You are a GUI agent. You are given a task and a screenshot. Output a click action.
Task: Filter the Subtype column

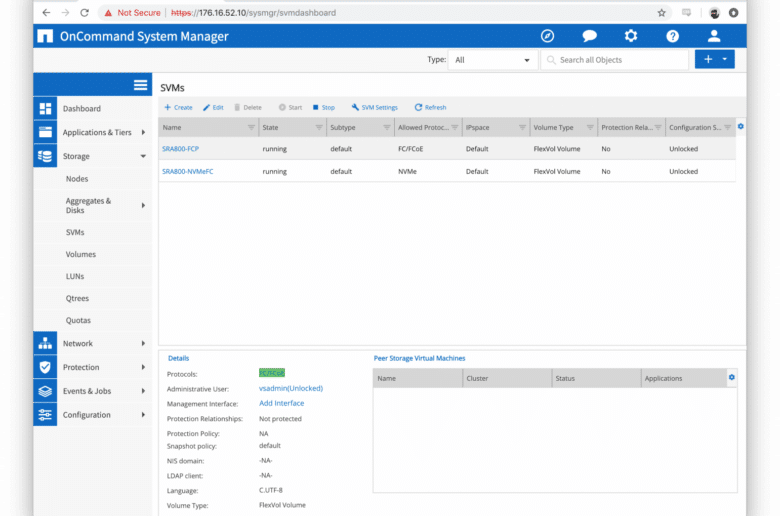pos(387,127)
